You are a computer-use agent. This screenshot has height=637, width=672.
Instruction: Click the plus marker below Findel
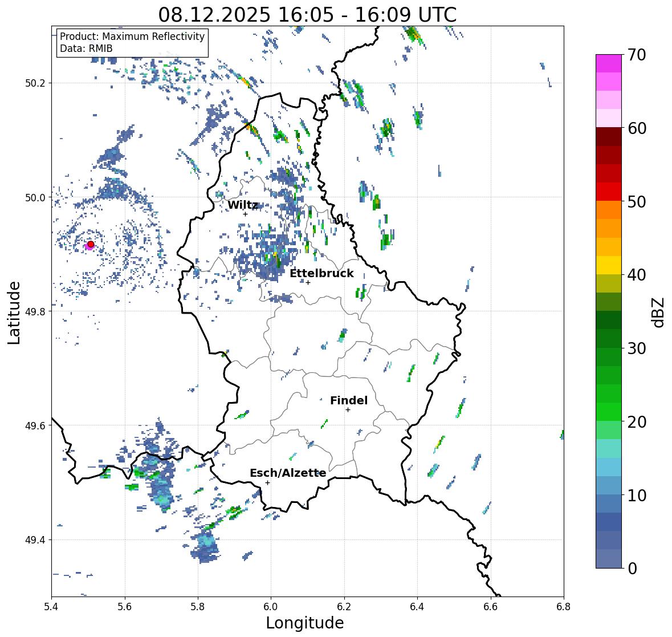click(348, 410)
